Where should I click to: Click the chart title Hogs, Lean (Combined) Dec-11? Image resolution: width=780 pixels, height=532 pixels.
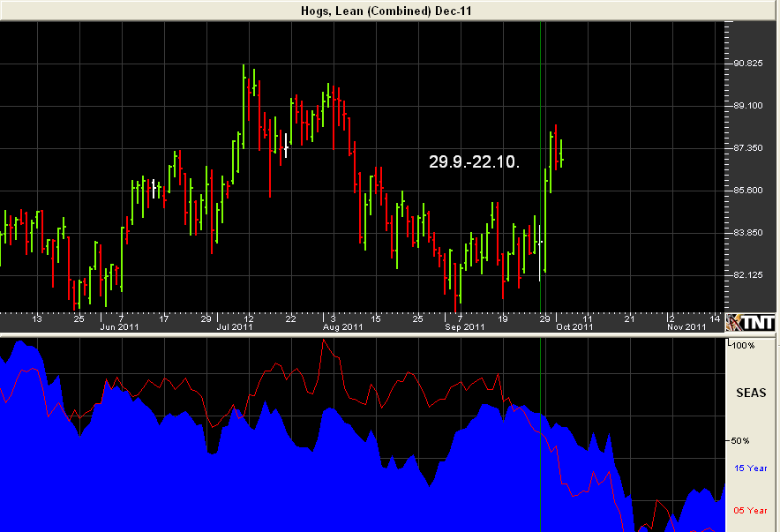[386, 11]
